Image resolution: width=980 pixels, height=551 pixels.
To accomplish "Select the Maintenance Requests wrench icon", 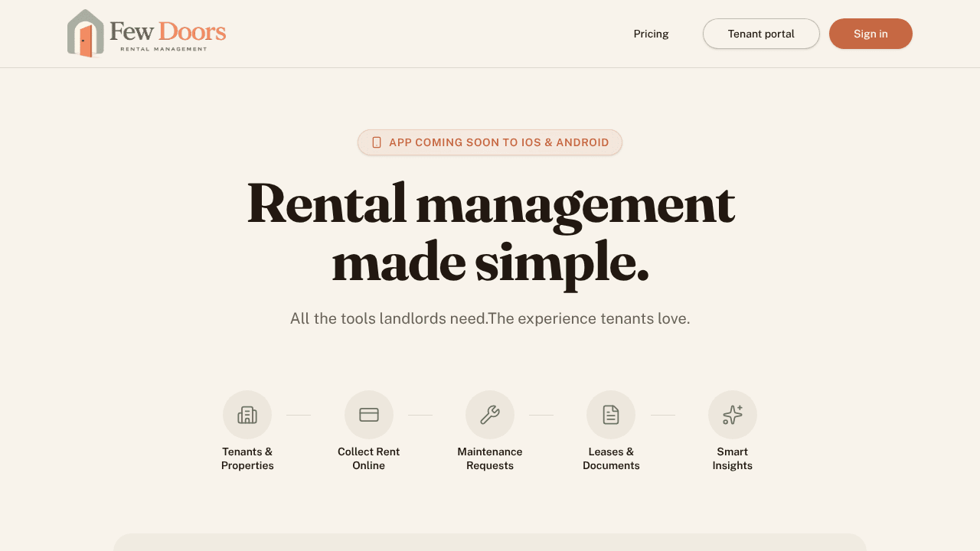I will pos(490,415).
